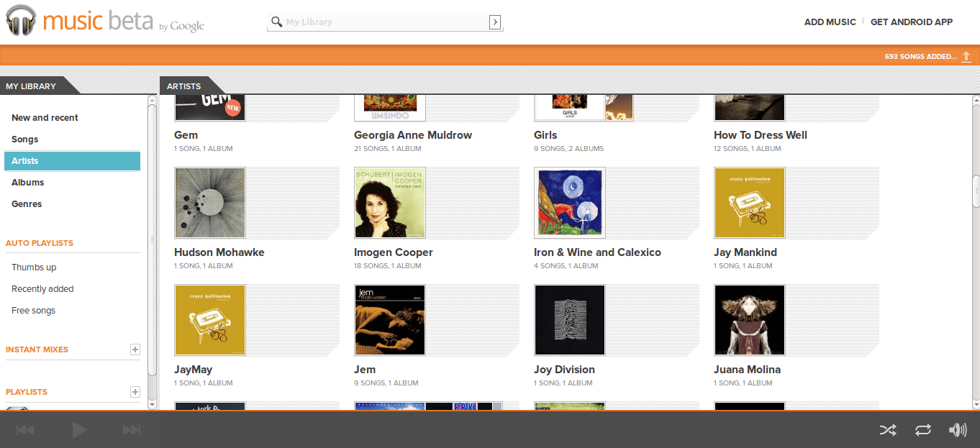The height and width of the screenshot is (448, 980).
Task: Click the search magnifier icon
Action: pos(276,22)
